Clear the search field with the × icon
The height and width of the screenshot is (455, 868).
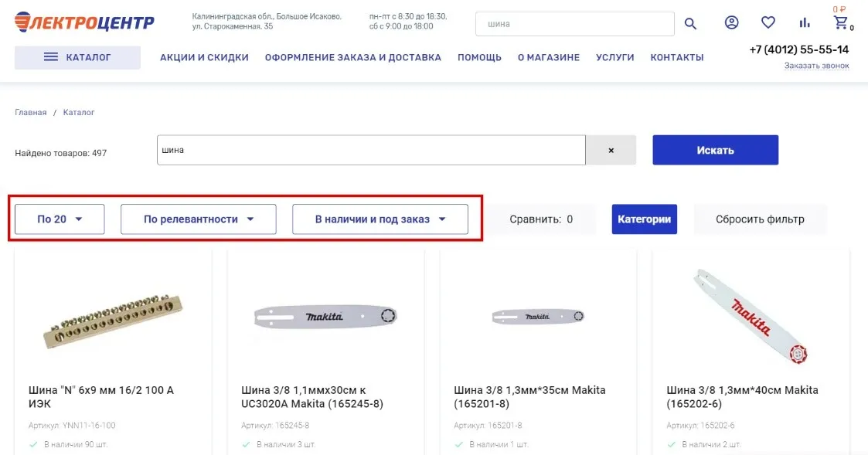click(x=611, y=149)
